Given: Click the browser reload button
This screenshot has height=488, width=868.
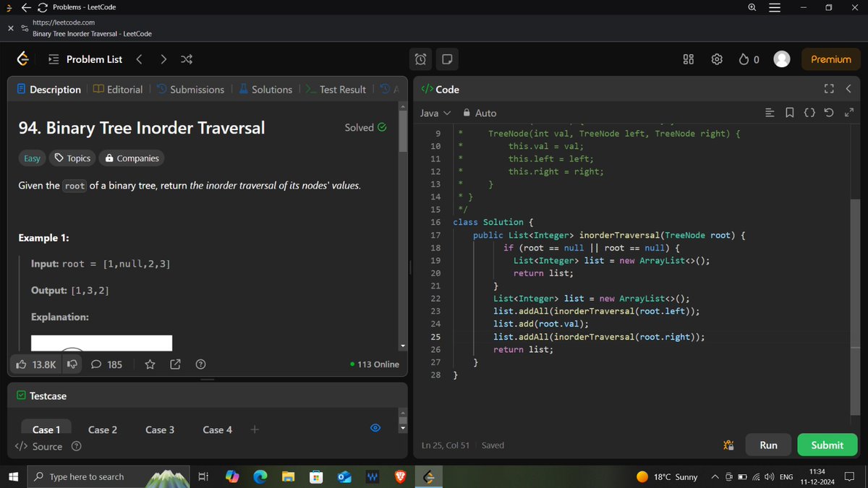Looking at the screenshot, I should point(42,7).
